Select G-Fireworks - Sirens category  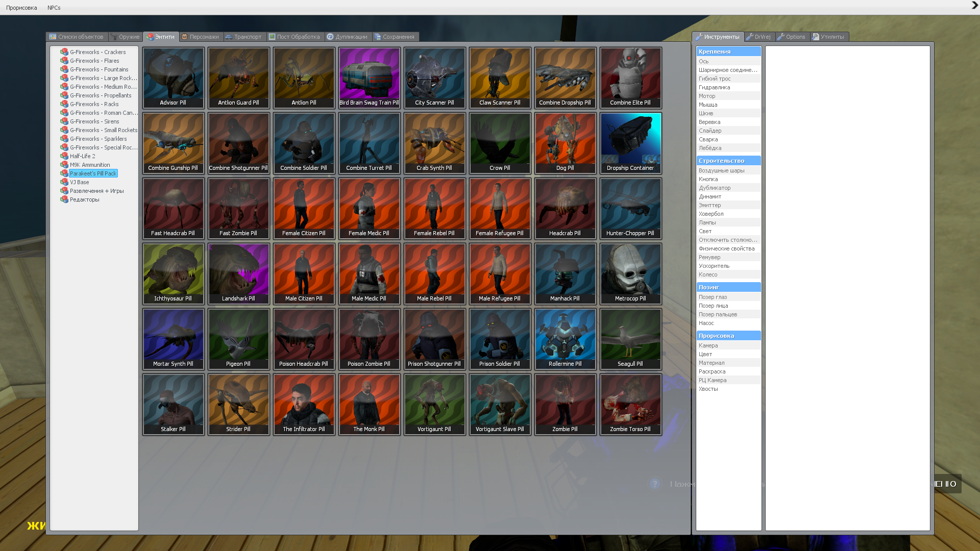[90, 121]
